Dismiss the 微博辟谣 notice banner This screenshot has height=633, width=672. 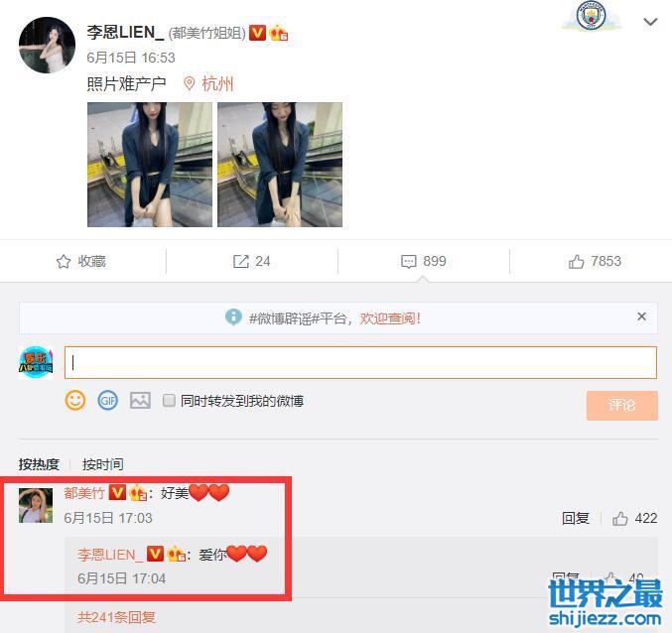coord(641,316)
